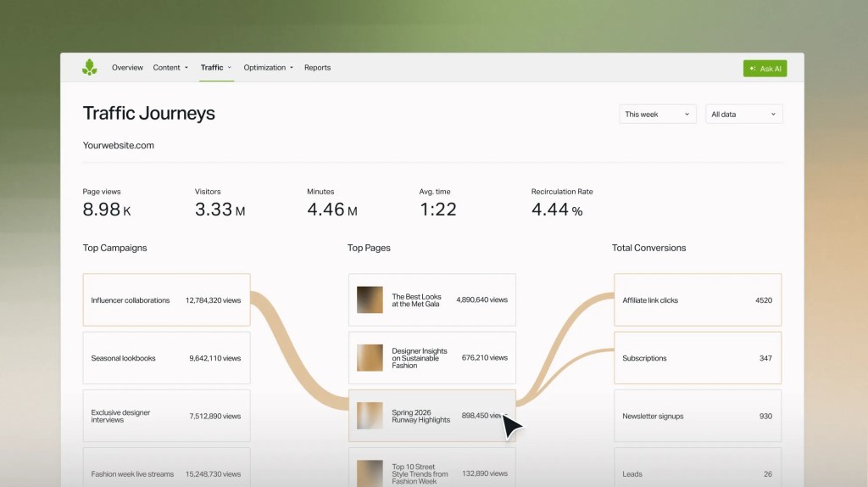Select the Newsletter signups conversion card
This screenshot has width=868, height=487.
pos(698,416)
